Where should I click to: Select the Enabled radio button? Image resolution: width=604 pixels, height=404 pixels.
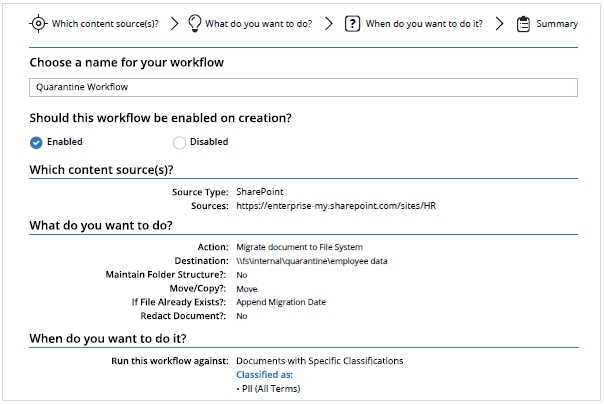[37, 142]
